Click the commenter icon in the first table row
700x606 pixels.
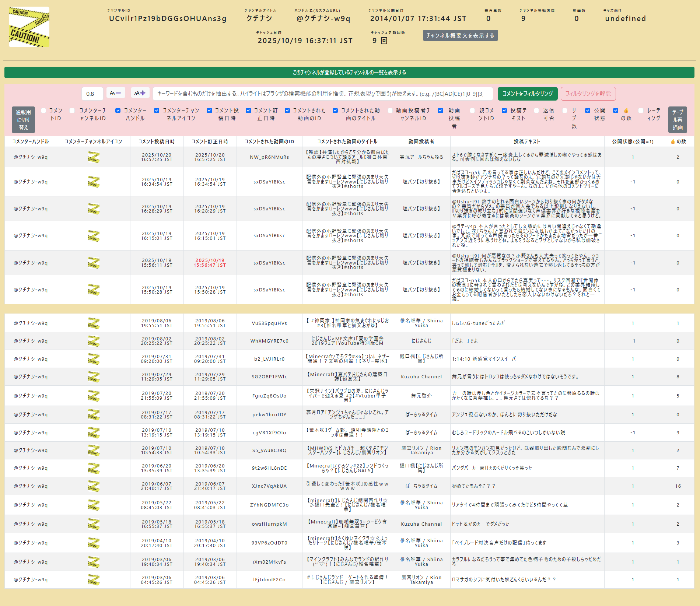click(93, 157)
